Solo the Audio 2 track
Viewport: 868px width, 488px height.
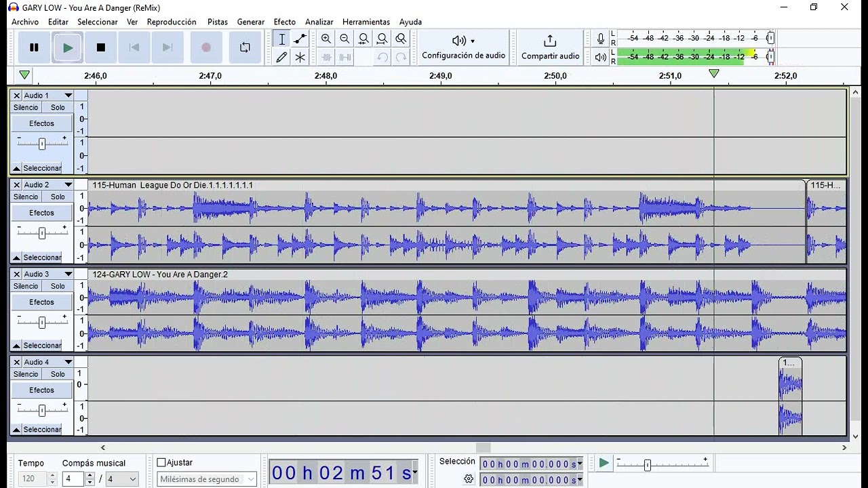(x=58, y=197)
